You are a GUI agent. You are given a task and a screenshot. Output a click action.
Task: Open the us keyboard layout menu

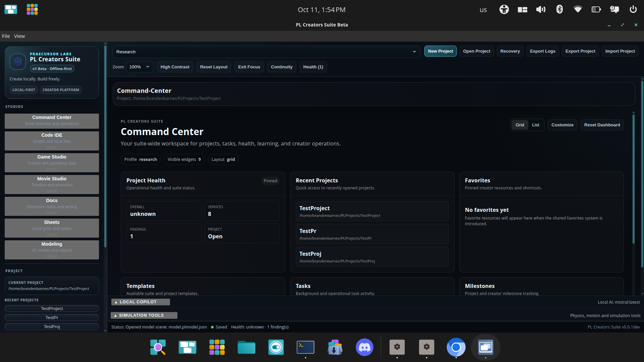(x=483, y=10)
